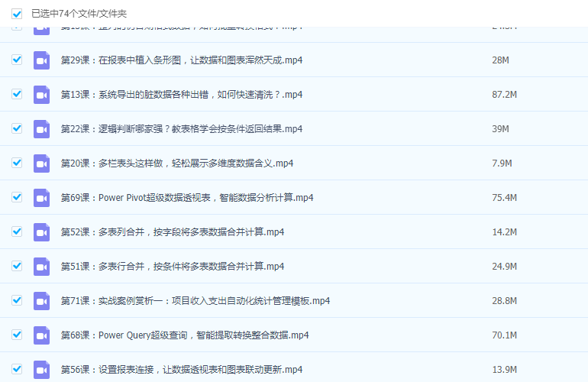588x382 pixels.
Task: Click the video file icon beside 第22课
Action: click(x=42, y=128)
